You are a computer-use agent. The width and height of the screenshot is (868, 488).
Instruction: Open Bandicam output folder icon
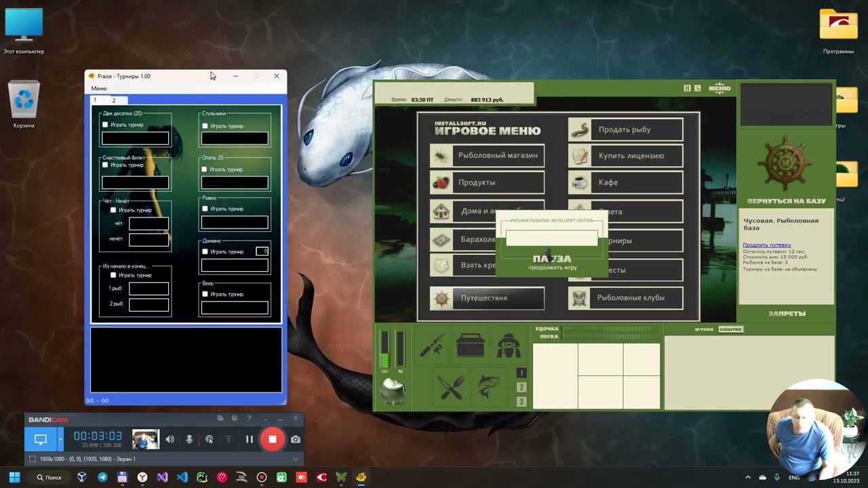[220, 419]
